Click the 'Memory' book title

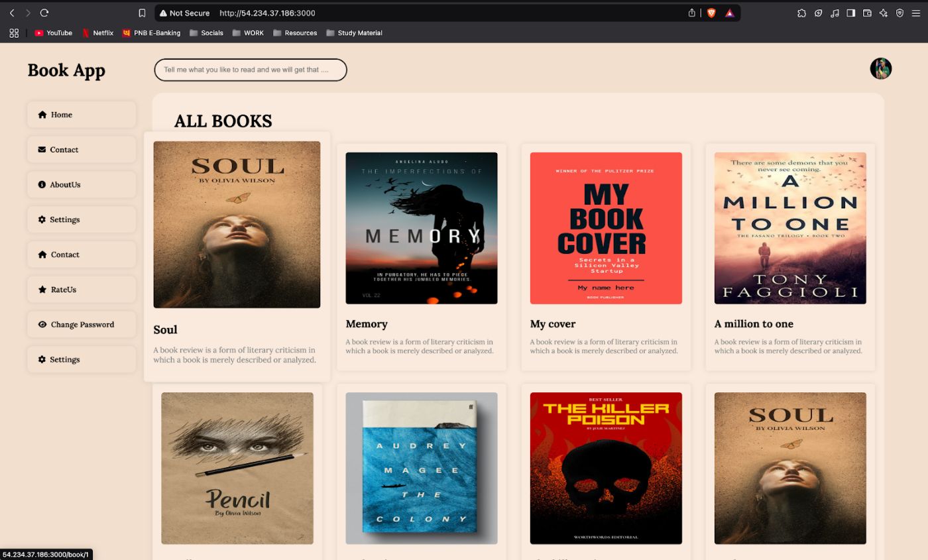(x=367, y=324)
